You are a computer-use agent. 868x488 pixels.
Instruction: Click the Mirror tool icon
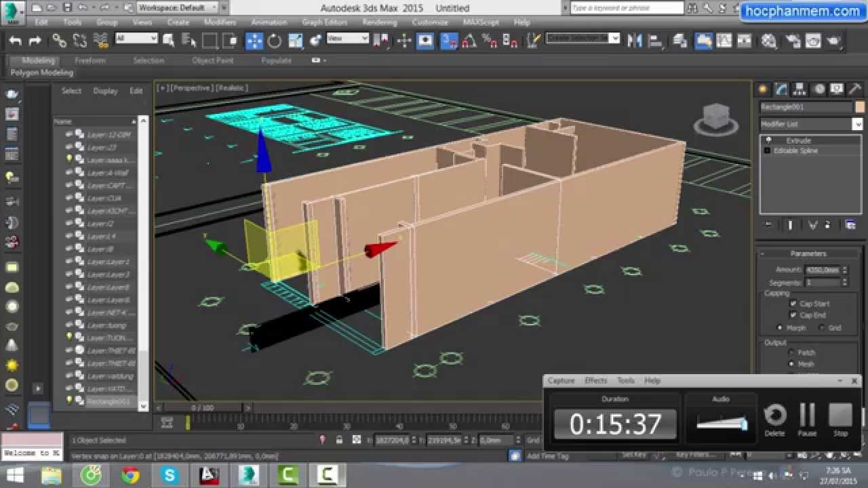[x=635, y=41]
